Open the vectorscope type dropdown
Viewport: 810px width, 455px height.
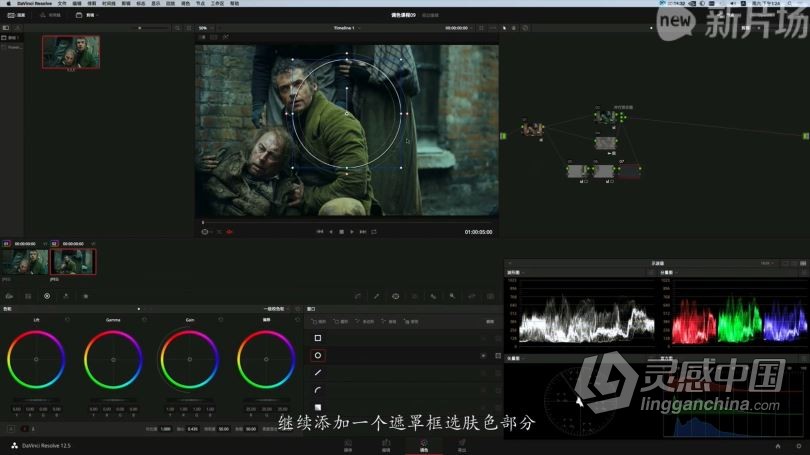pyautogui.click(x=516, y=358)
